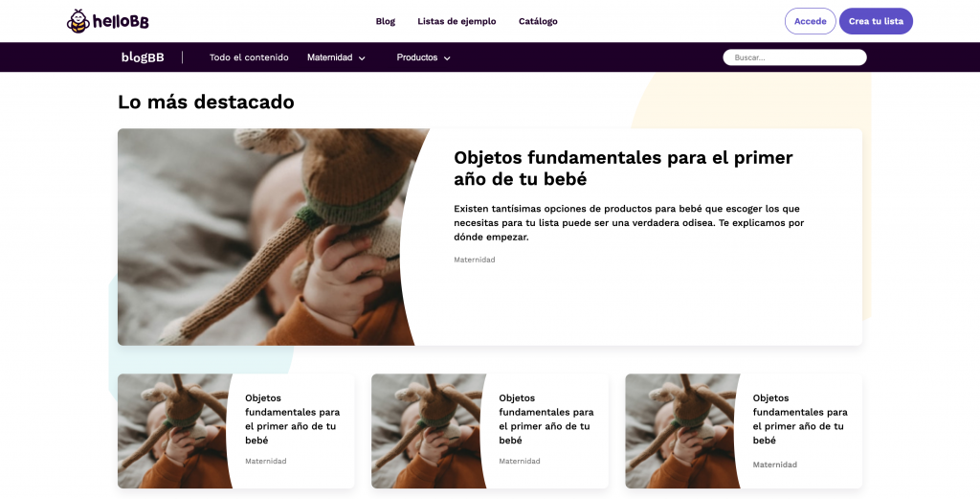Viewport: 980px width, 499px height.
Task: Click the helloBB bee logo
Action: [107, 21]
